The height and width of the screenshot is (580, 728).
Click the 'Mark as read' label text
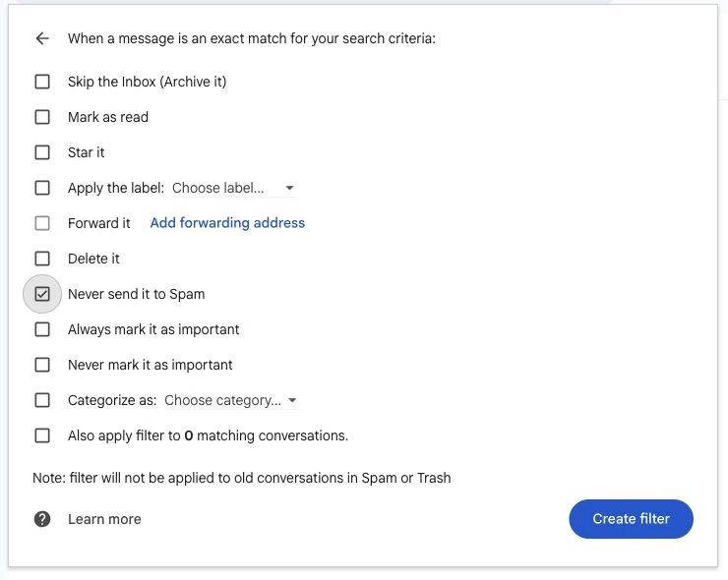point(108,117)
